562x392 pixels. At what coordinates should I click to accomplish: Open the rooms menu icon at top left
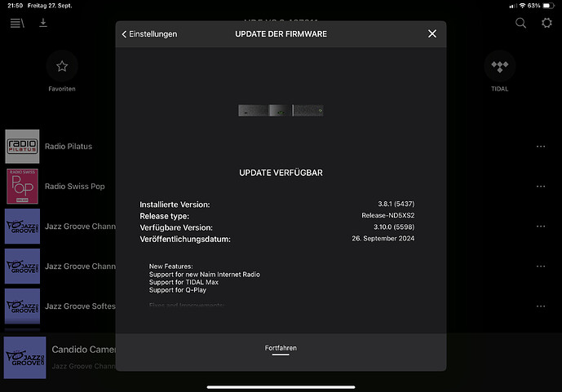click(x=16, y=23)
